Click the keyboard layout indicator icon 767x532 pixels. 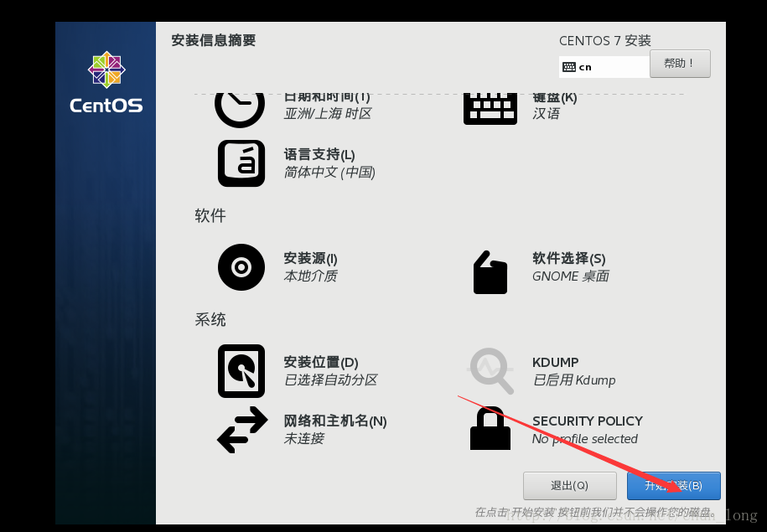569,67
